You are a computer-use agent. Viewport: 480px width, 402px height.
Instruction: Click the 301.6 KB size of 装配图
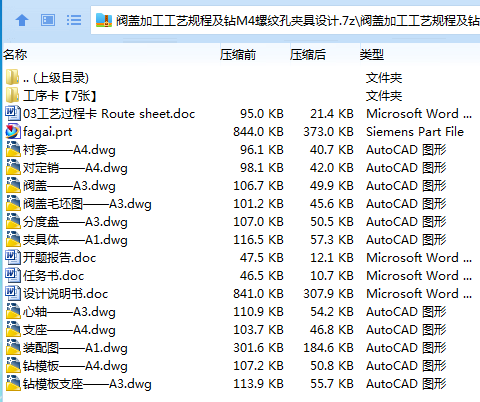(x=258, y=348)
